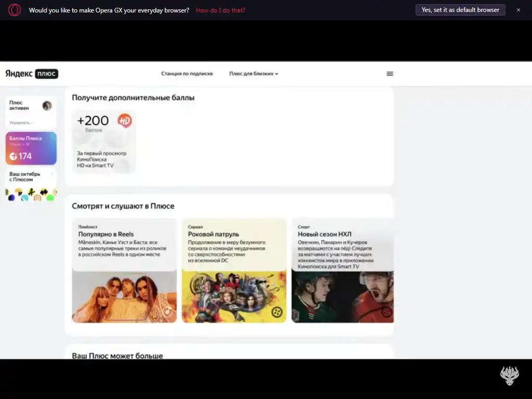Click the Ваш Плюс может больше heading
This screenshot has width=532, height=399.
(x=117, y=355)
